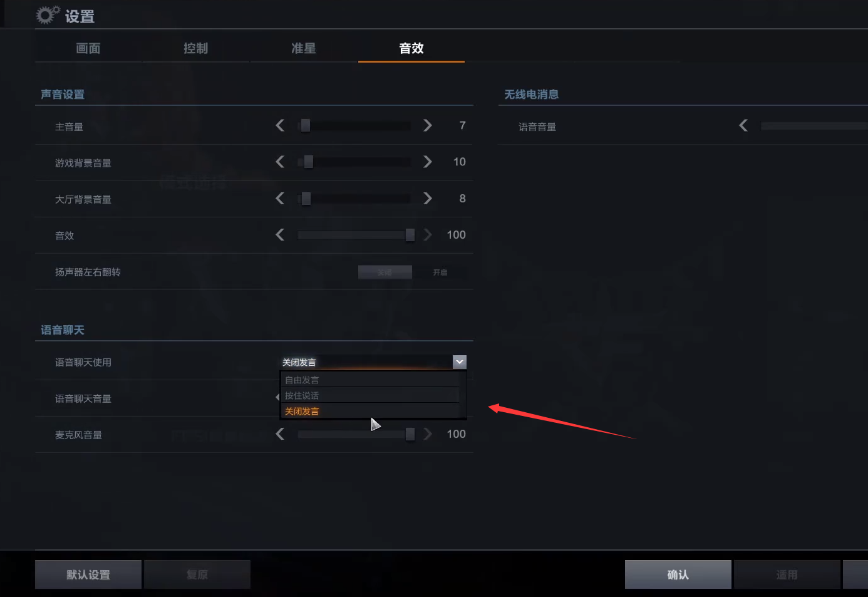868x597 pixels.
Task: Decrease 主音量 with left arrow
Action: (280, 125)
